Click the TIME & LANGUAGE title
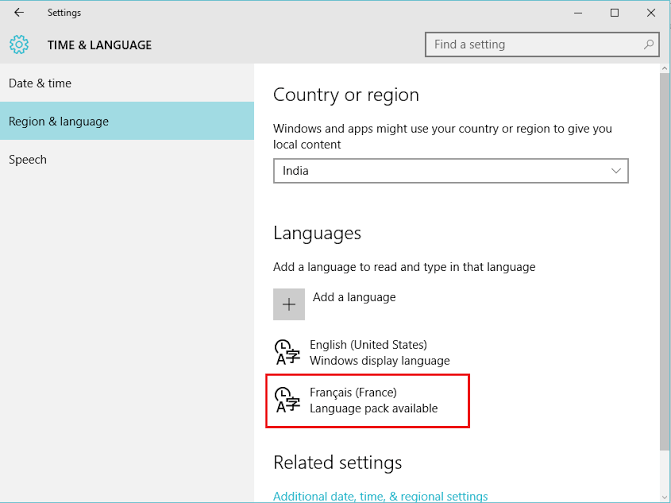 click(99, 45)
